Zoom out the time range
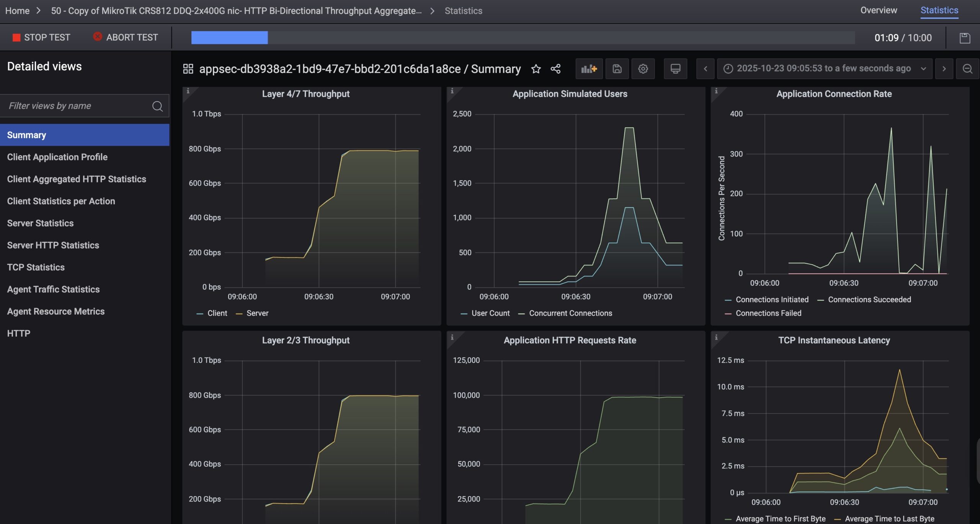Image resolution: width=980 pixels, height=524 pixels. click(x=967, y=69)
